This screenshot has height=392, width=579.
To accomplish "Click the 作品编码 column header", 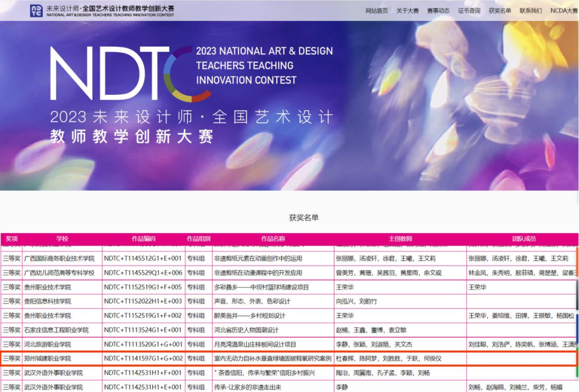I will point(144,239).
